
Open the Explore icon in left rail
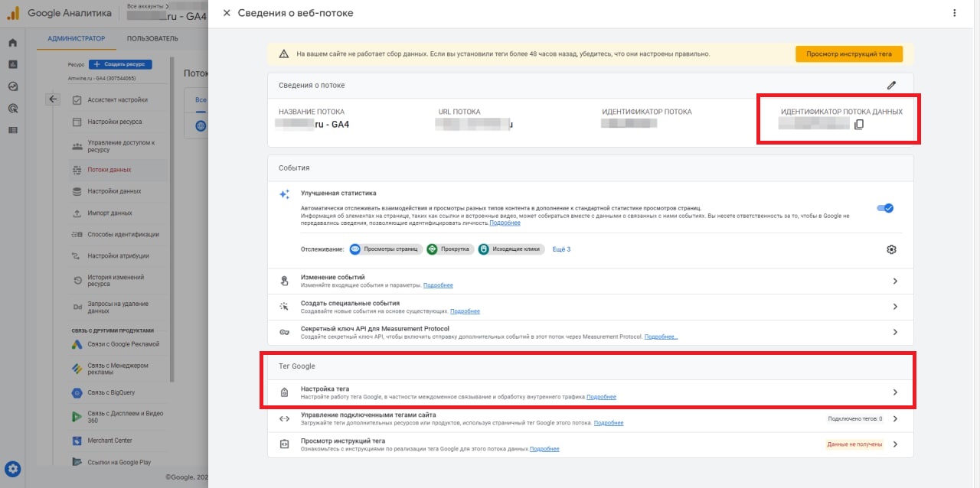pos(12,86)
